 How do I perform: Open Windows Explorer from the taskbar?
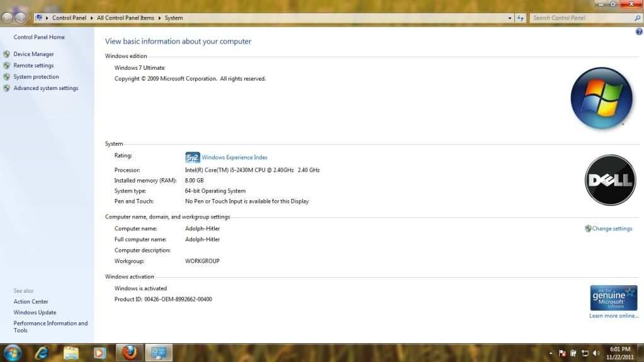coord(71,353)
